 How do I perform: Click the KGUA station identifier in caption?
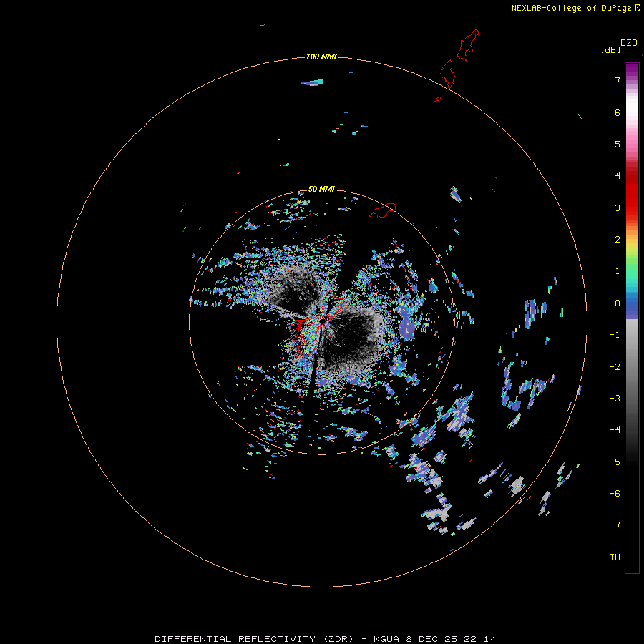(387, 639)
